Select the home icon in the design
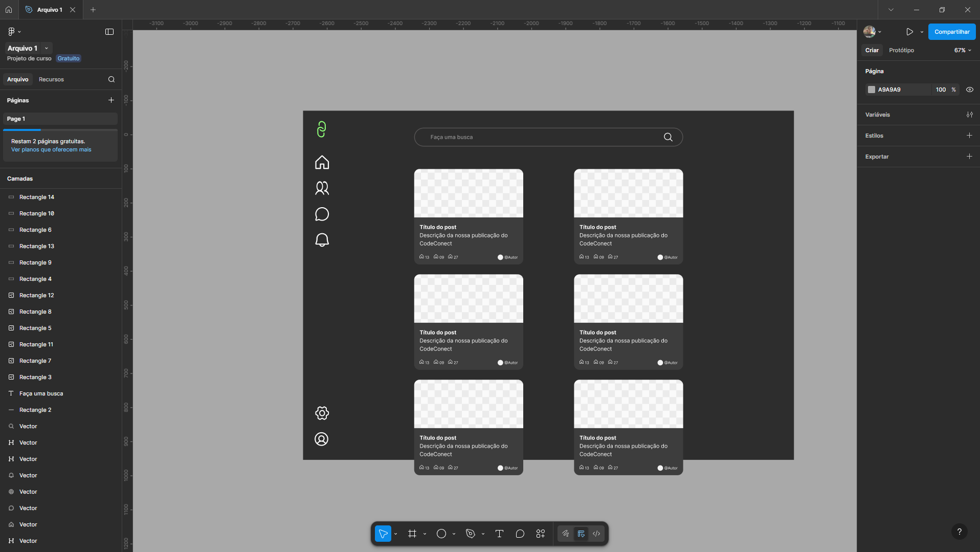Image resolution: width=980 pixels, height=552 pixels. (322, 162)
